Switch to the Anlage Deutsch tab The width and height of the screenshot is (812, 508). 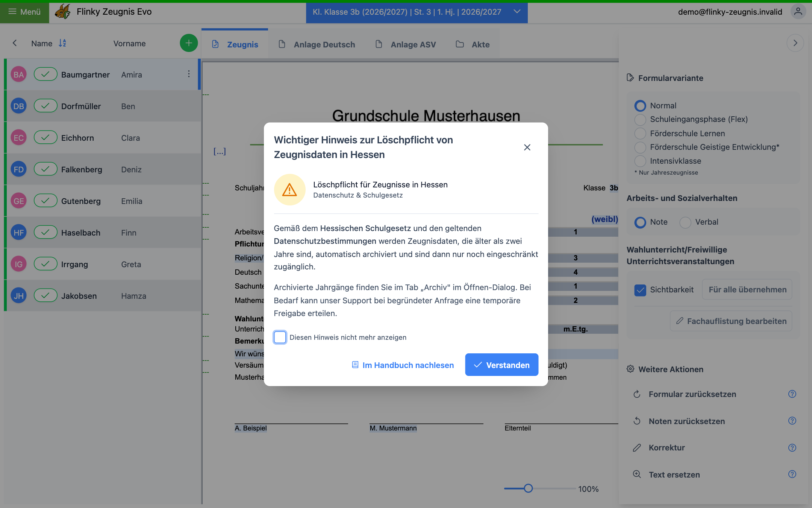point(317,44)
